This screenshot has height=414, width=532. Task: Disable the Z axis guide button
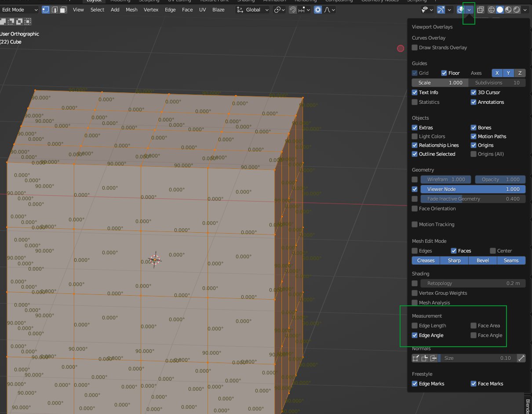[520, 73]
